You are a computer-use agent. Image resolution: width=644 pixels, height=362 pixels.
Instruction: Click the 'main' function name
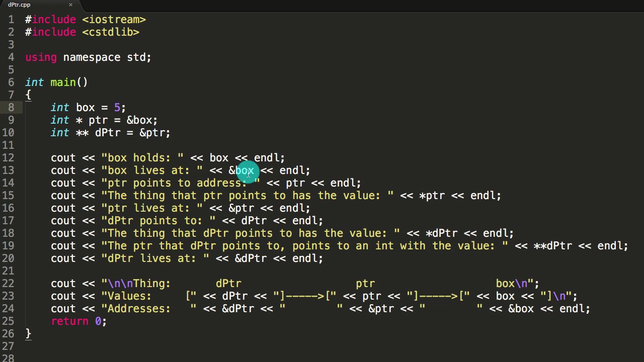coord(63,82)
